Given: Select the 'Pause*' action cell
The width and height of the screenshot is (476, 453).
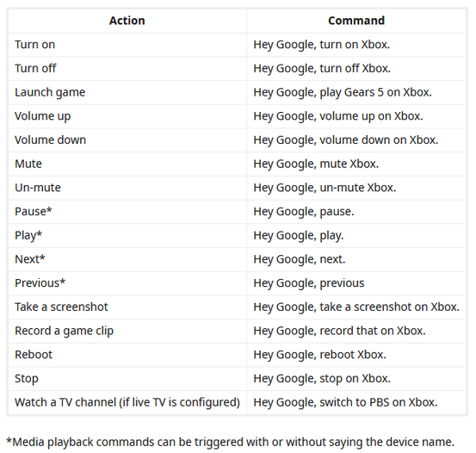Looking at the screenshot, I should pyautogui.click(x=127, y=212).
